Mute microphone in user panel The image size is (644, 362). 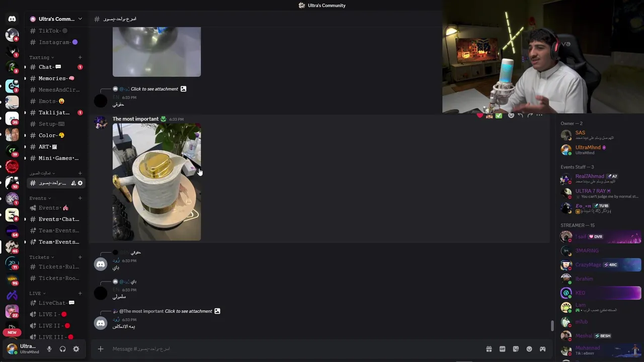pyautogui.click(x=49, y=349)
